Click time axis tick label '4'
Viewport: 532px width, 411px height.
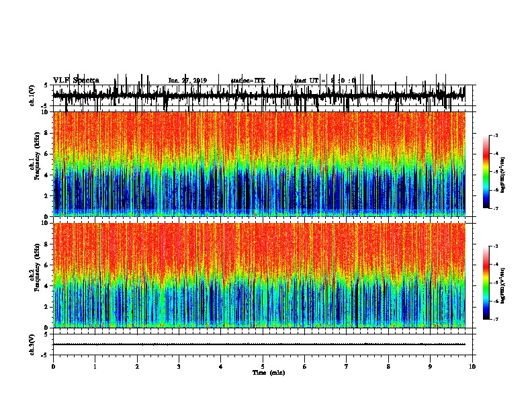[221, 367]
